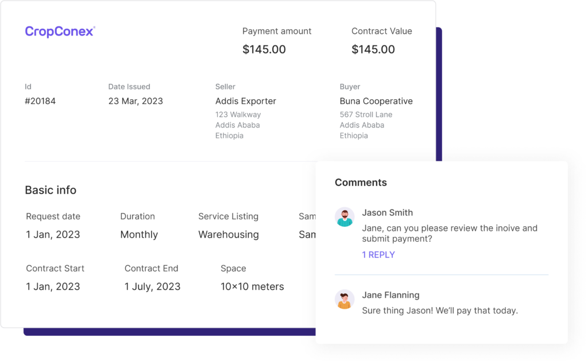Expand the 1 REPLY thread
The height and width of the screenshot is (364, 588).
[378, 255]
